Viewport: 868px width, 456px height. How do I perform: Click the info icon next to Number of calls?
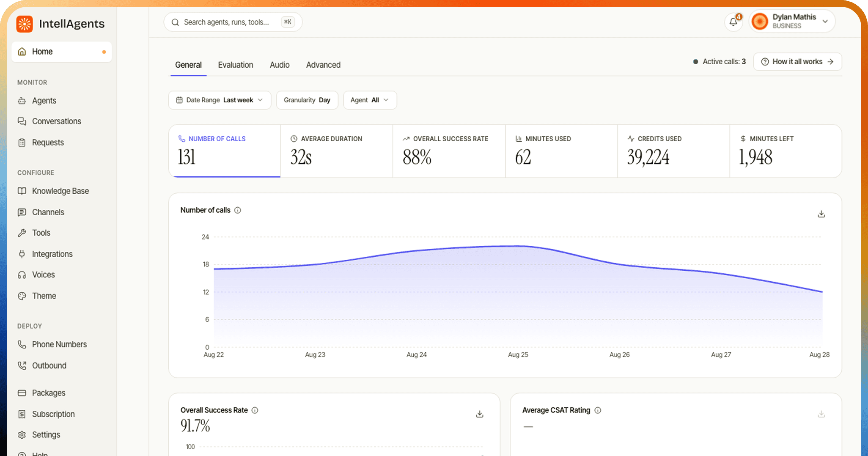click(238, 210)
